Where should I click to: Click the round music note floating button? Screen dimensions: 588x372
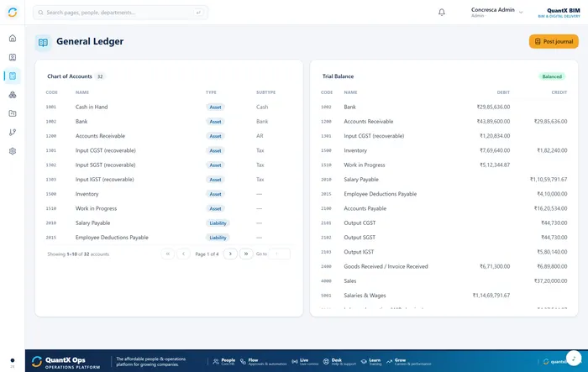[574, 358]
